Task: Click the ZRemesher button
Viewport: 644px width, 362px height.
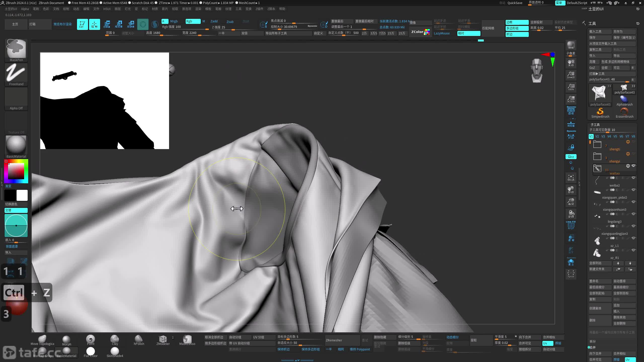Action: click(x=342, y=340)
